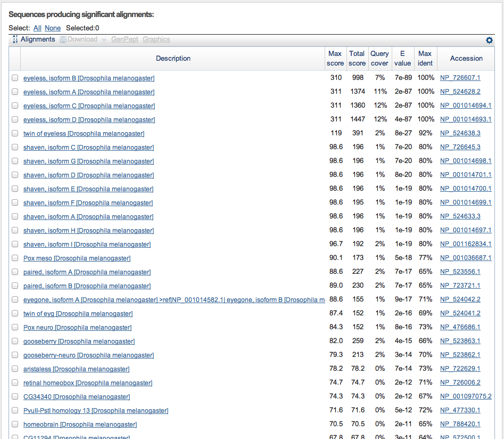
Task: Open accession NP_476686.1
Action: [x=460, y=327]
